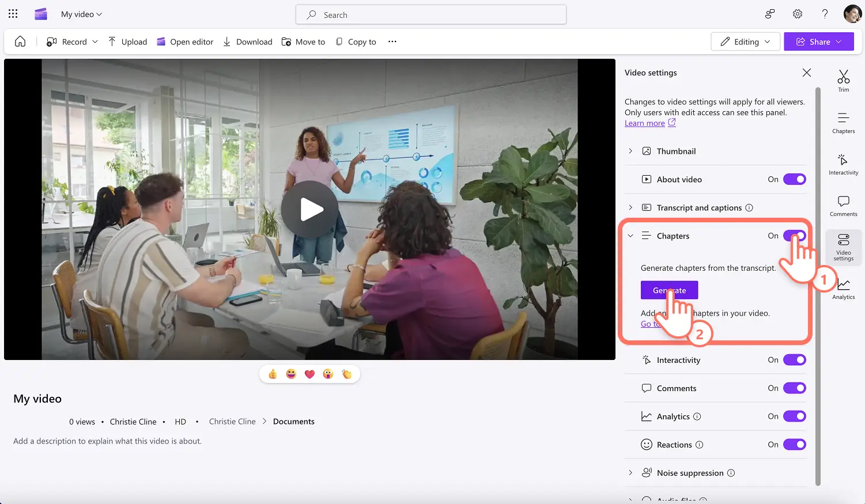865x504 pixels.
Task: Collapse the Chapters section
Action: [630, 236]
